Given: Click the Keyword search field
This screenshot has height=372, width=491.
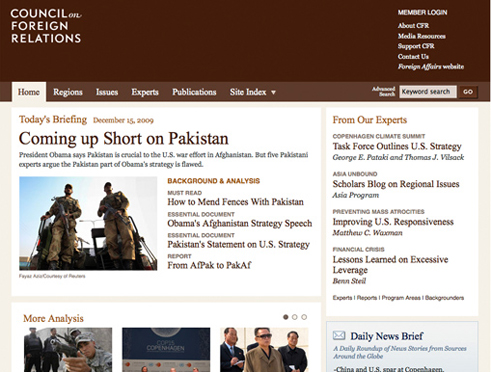Looking at the screenshot, I should click(x=428, y=92).
